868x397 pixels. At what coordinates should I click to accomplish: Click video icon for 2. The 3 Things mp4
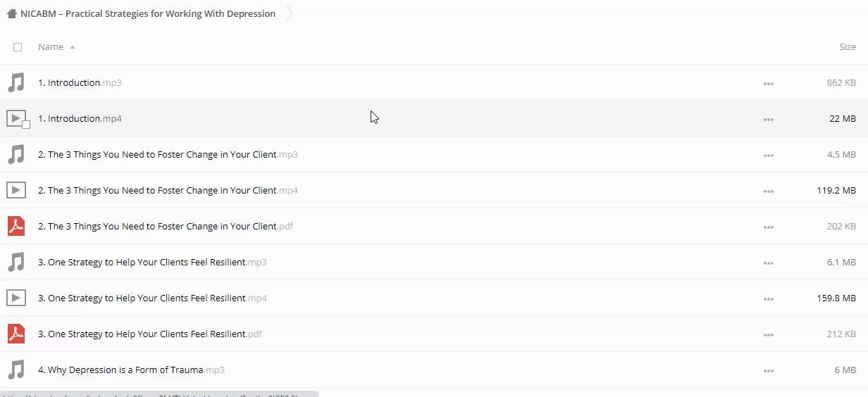16,190
